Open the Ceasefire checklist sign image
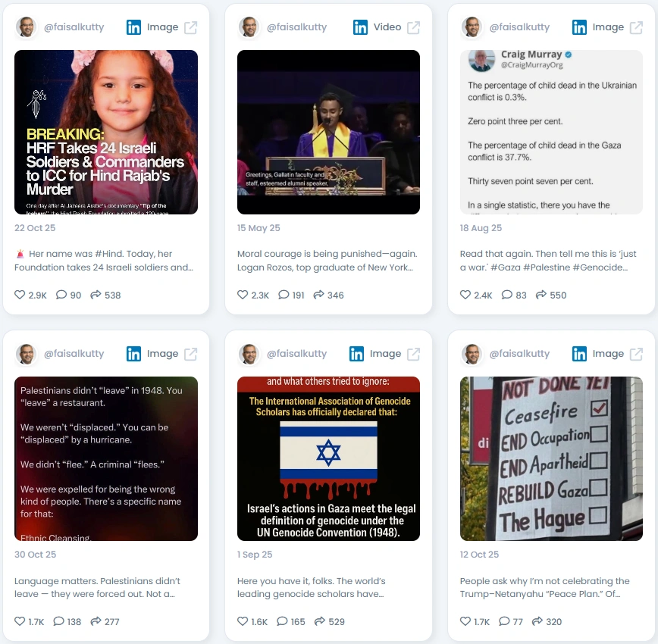658x644 pixels. [x=551, y=458]
